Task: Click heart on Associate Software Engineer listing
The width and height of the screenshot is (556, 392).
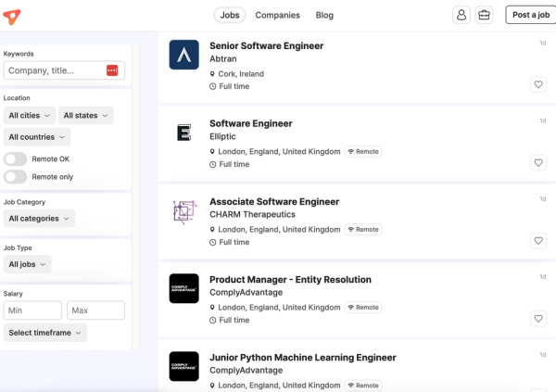Action: (x=537, y=240)
